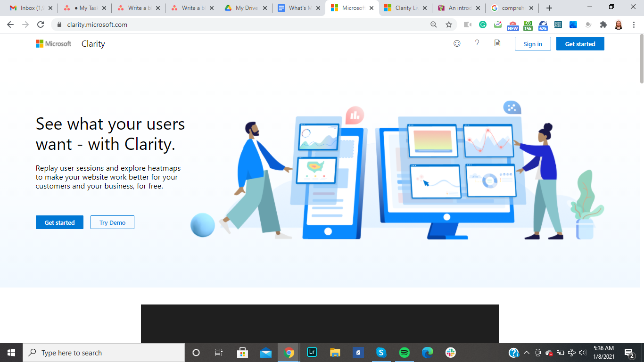Click the smiley feedback icon in Clarity header
644x362 pixels.
coord(457,43)
